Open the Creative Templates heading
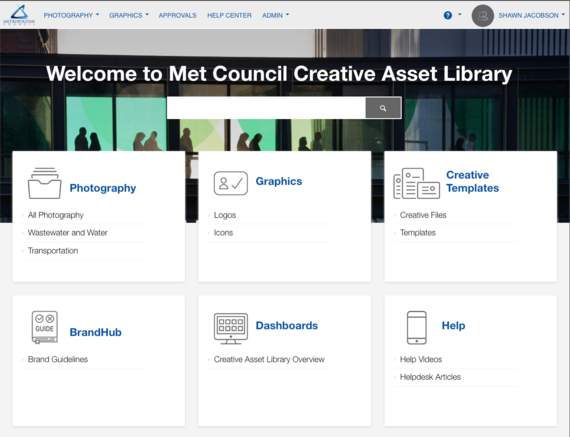The width and height of the screenshot is (570, 437). pos(473,181)
